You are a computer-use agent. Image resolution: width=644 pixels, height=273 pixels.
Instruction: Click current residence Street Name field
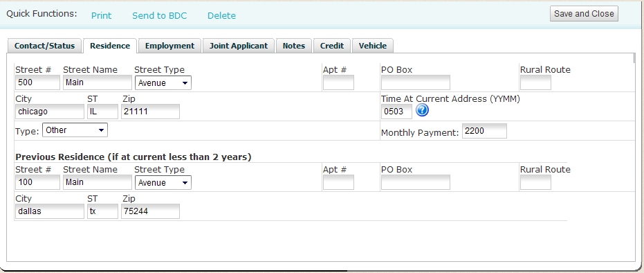point(98,82)
